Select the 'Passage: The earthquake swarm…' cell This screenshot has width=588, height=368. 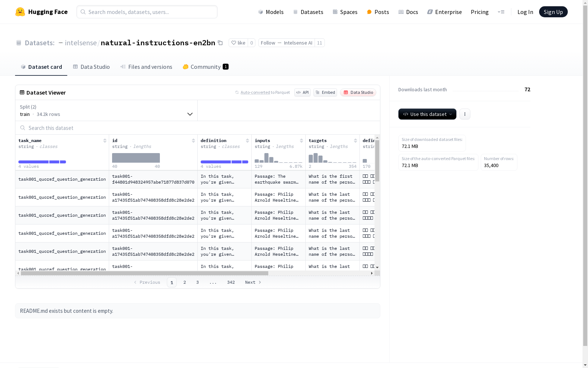(x=279, y=179)
